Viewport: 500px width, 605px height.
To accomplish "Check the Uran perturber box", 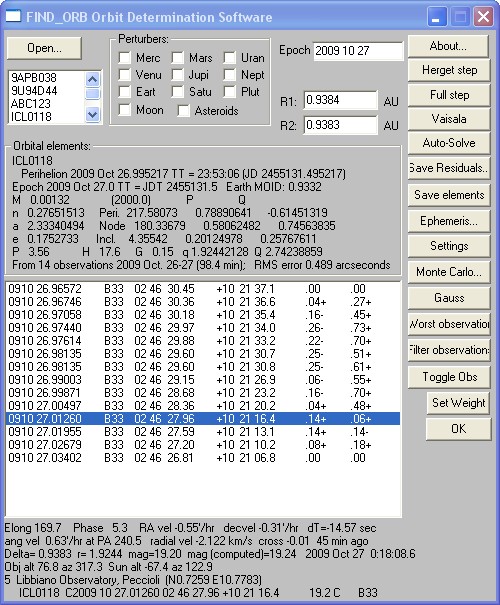I will (230, 58).
